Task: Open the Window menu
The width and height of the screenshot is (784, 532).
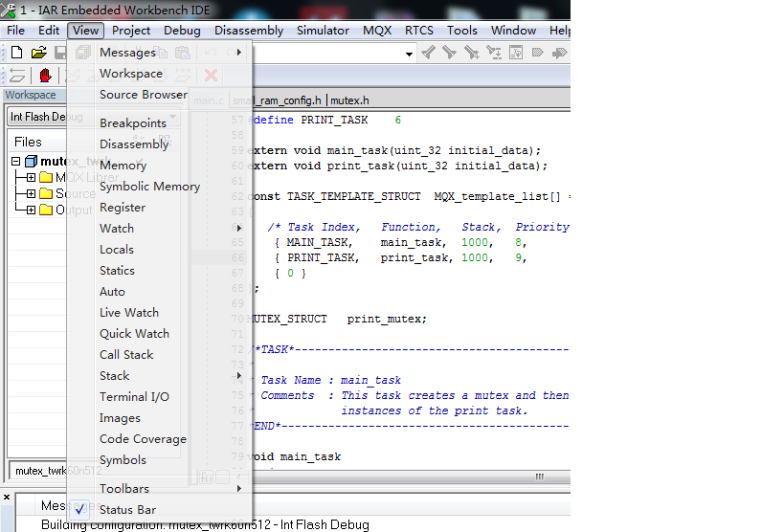Action: click(x=513, y=31)
